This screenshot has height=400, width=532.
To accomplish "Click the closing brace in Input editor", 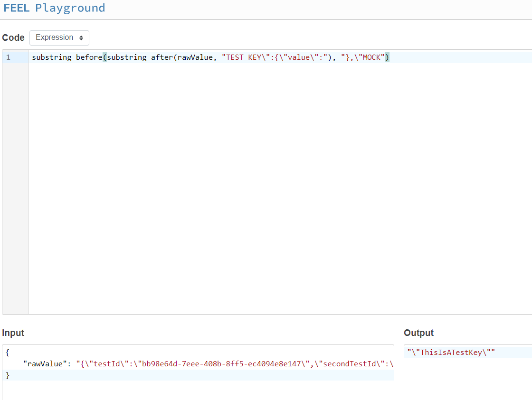I will click(x=8, y=375).
